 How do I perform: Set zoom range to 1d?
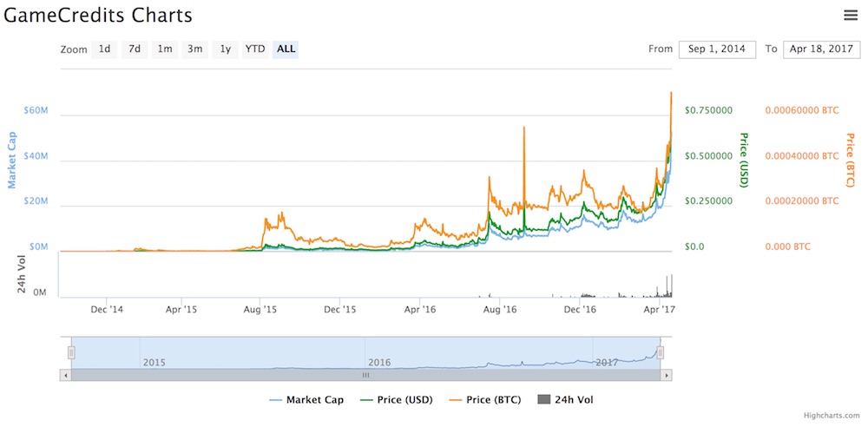[104, 49]
